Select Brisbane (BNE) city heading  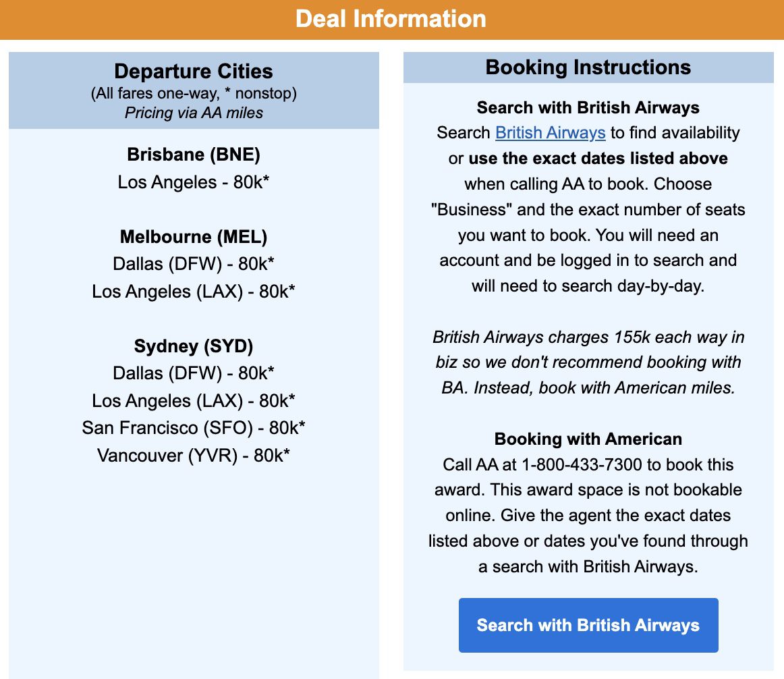194,154
